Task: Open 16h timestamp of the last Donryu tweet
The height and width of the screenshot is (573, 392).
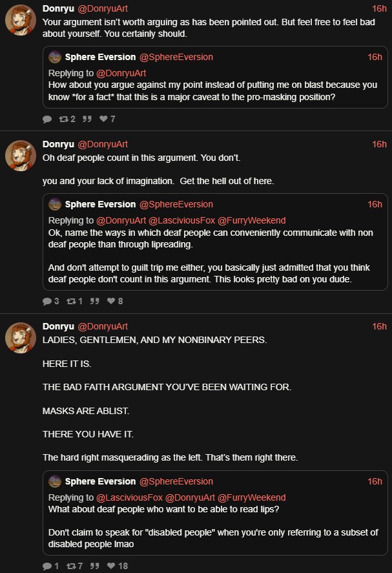Action: pyautogui.click(x=379, y=326)
